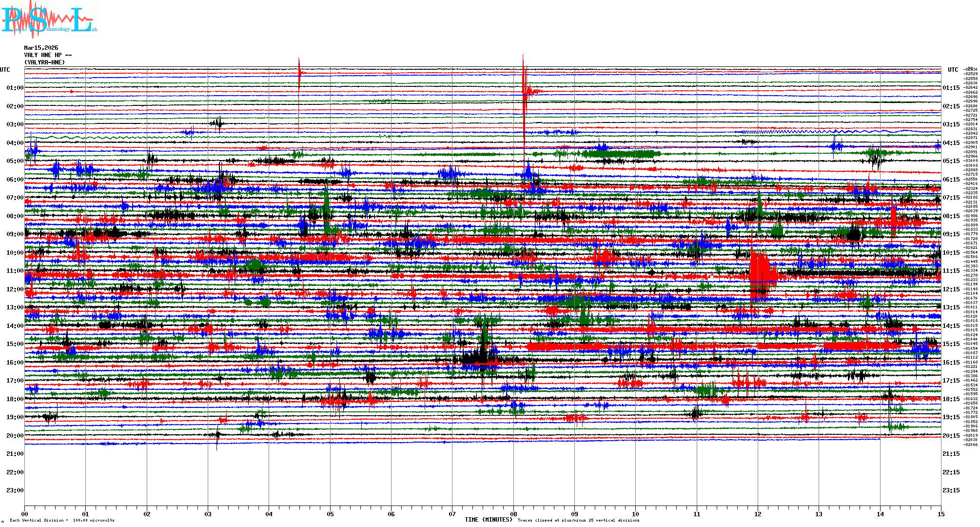This screenshot has height=527, width=980.
Task: Click the Each Vertical Division scale note
Action: point(62,520)
